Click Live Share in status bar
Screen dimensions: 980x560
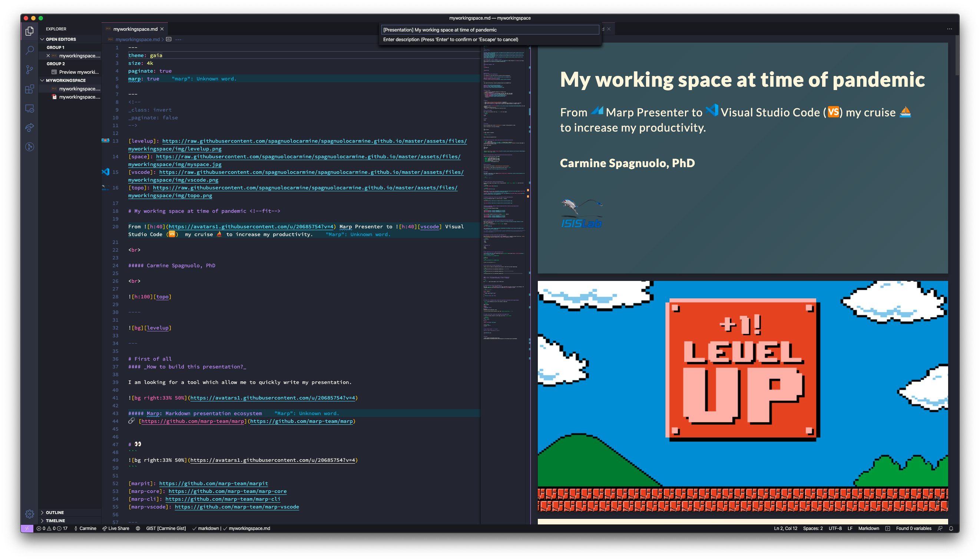click(x=116, y=528)
